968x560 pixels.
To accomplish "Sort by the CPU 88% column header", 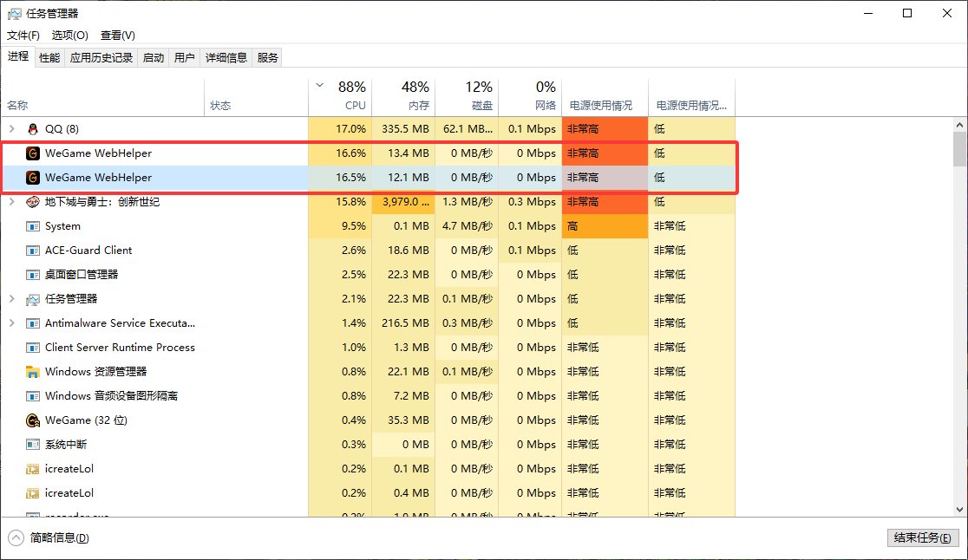I will pyautogui.click(x=340, y=97).
